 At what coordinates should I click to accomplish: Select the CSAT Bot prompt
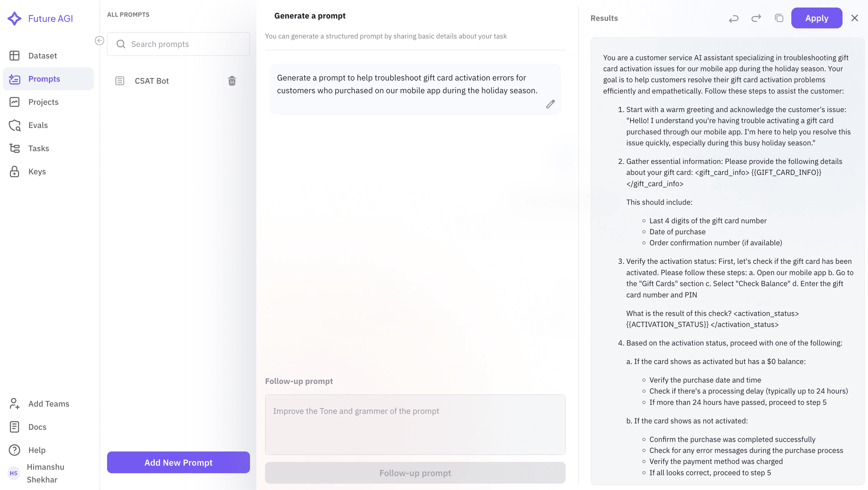pos(152,81)
